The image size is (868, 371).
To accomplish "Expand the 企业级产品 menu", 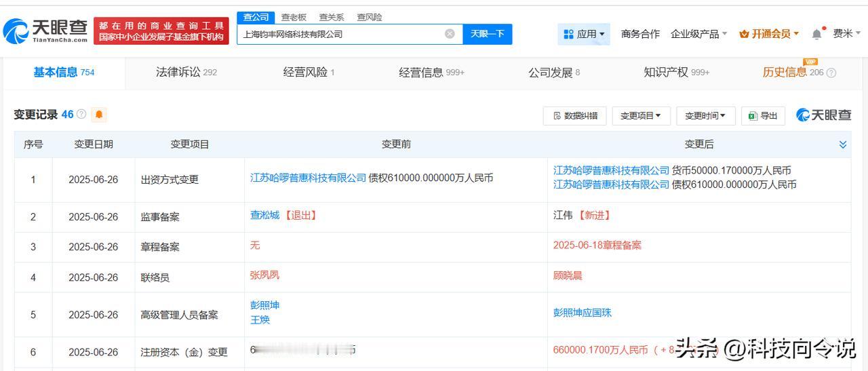I will (698, 34).
